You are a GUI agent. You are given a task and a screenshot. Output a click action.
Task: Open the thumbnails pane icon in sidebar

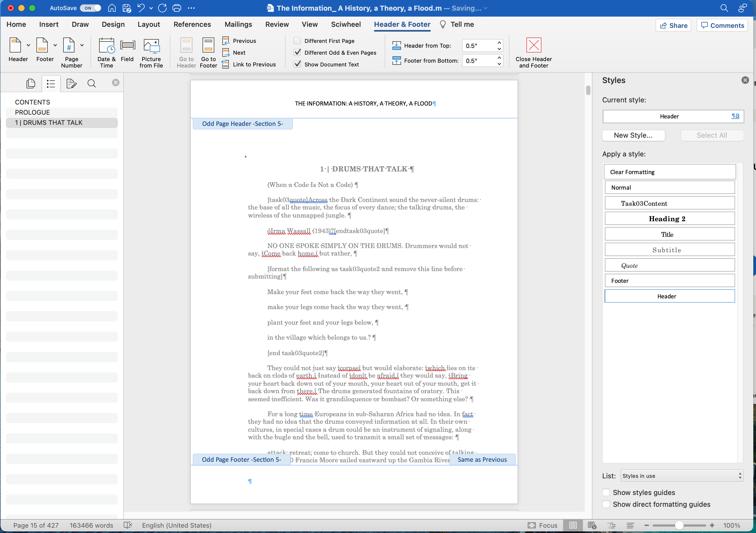(x=31, y=84)
